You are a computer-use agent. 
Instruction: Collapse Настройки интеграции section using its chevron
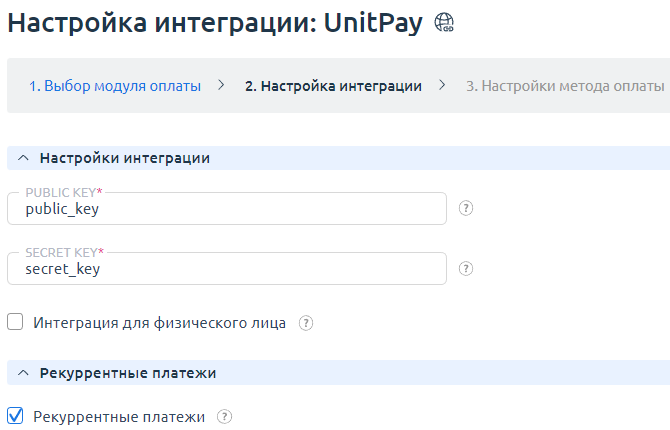pos(23,158)
